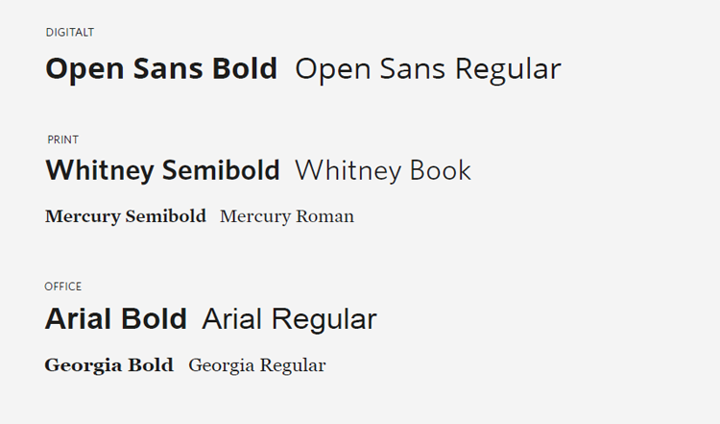Click the word "Roman" in Mercury Roman
The width and height of the screenshot is (720, 424).
point(323,216)
